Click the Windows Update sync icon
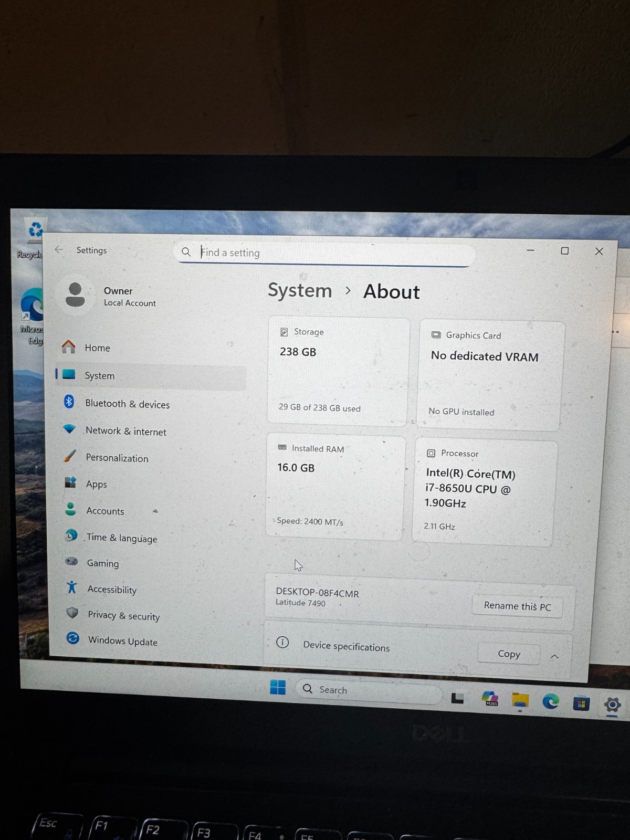This screenshot has width=630, height=840. pyautogui.click(x=73, y=638)
